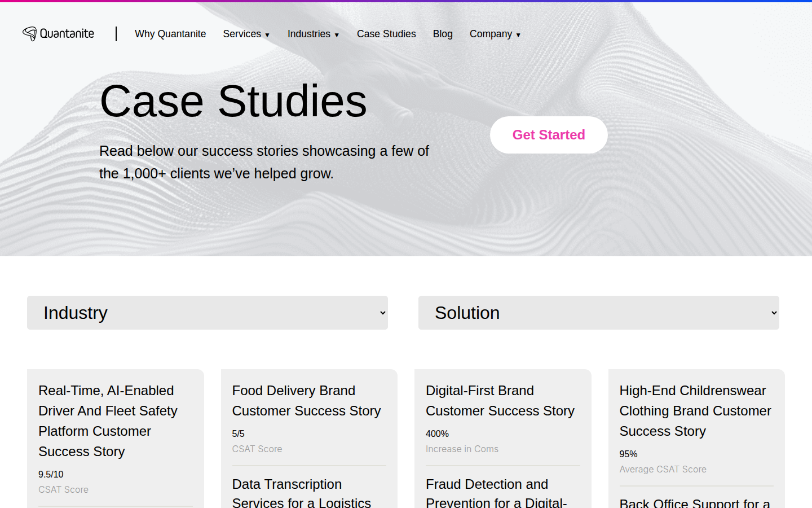The image size is (812, 508).
Task: Click the Case Studies page heading
Action: [233, 101]
